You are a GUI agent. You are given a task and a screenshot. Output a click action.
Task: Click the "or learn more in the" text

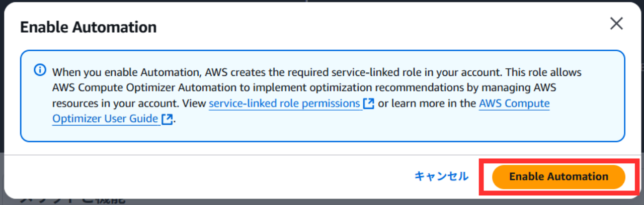tap(427, 104)
